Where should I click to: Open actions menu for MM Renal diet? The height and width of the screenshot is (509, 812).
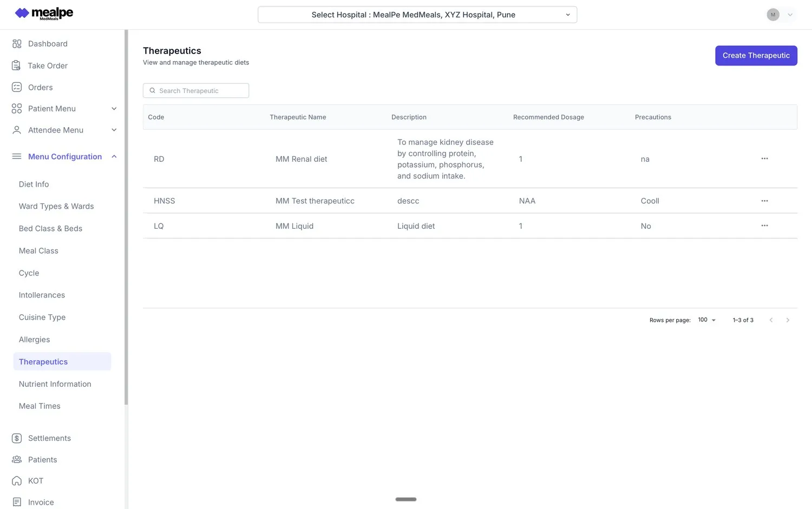[x=764, y=158]
